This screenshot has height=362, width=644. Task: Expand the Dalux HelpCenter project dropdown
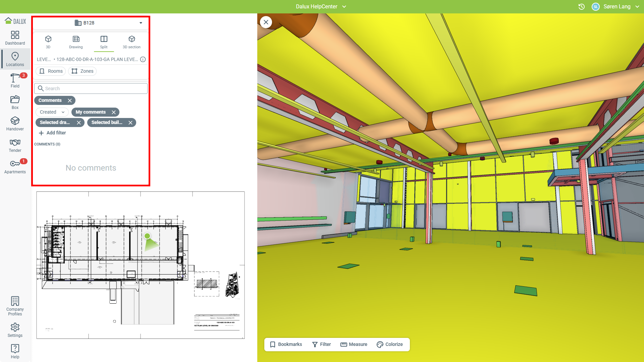tap(344, 7)
